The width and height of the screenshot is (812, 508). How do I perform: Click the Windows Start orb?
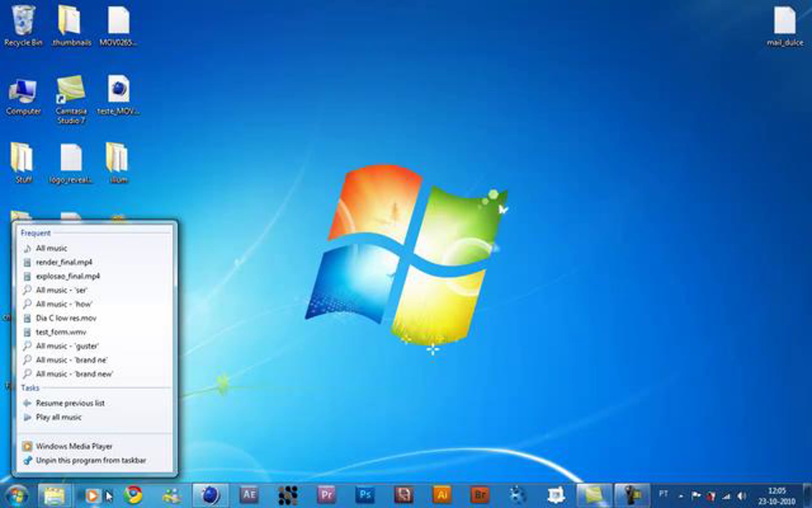[16, 496]
